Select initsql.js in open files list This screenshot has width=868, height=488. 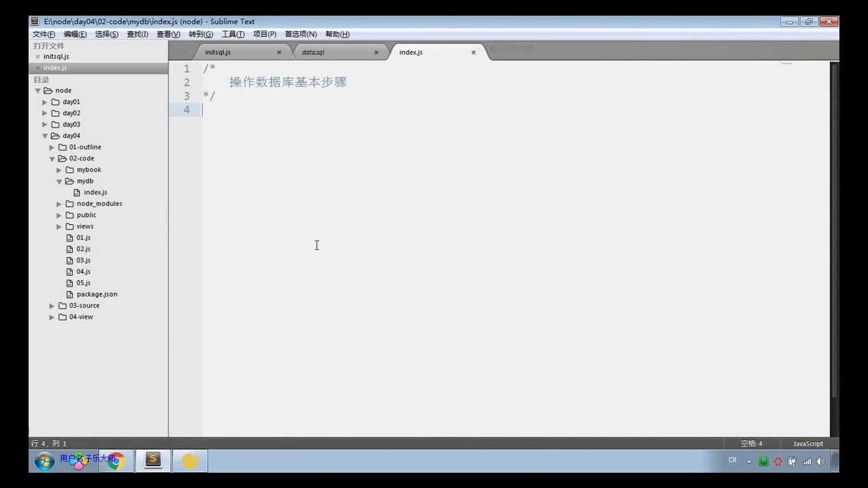click(56, 57)
